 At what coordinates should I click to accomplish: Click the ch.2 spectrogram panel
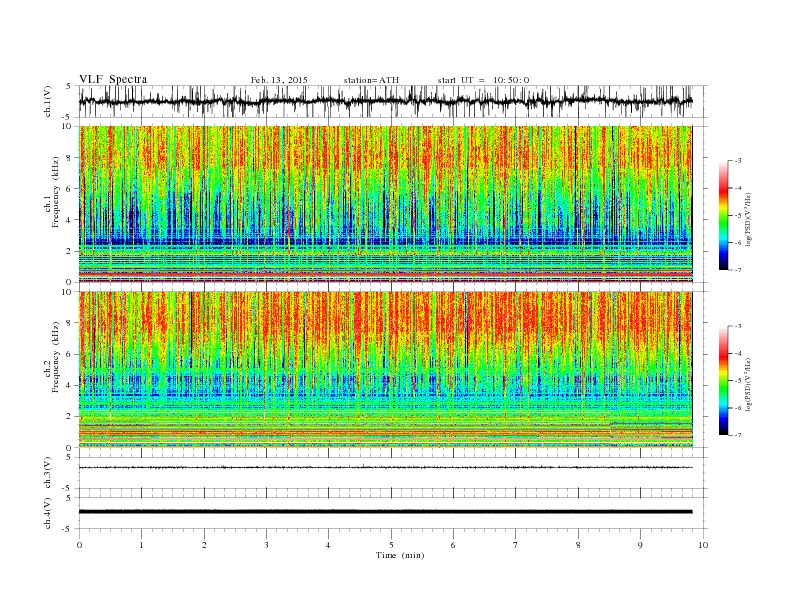point(385,370)
